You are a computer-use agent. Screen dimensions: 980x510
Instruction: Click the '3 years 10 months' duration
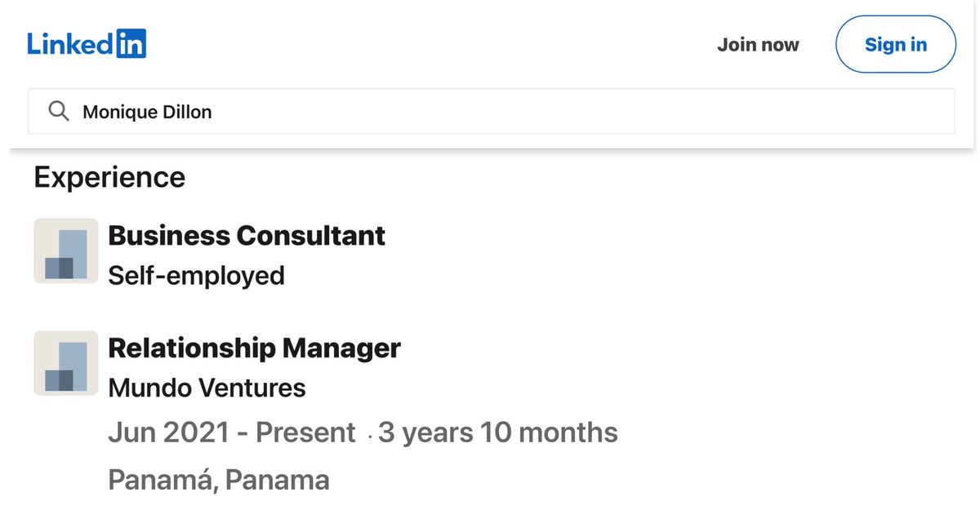[x=497, y=432]
